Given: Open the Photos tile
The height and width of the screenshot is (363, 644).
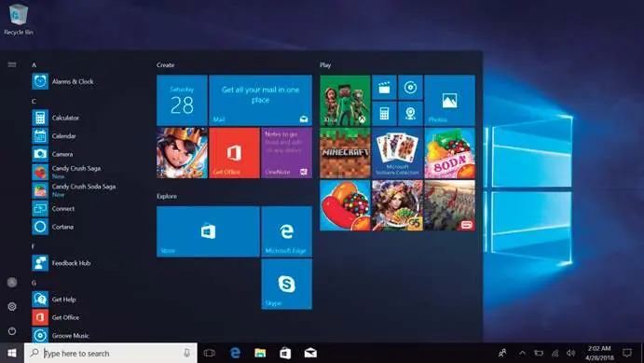Looking at the screenshot, I should 450,100.
